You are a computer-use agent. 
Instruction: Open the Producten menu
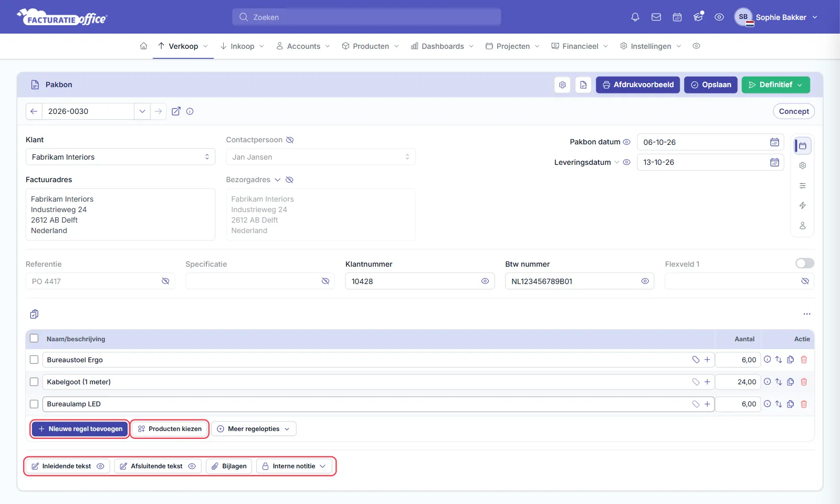(x=371, y=46)
